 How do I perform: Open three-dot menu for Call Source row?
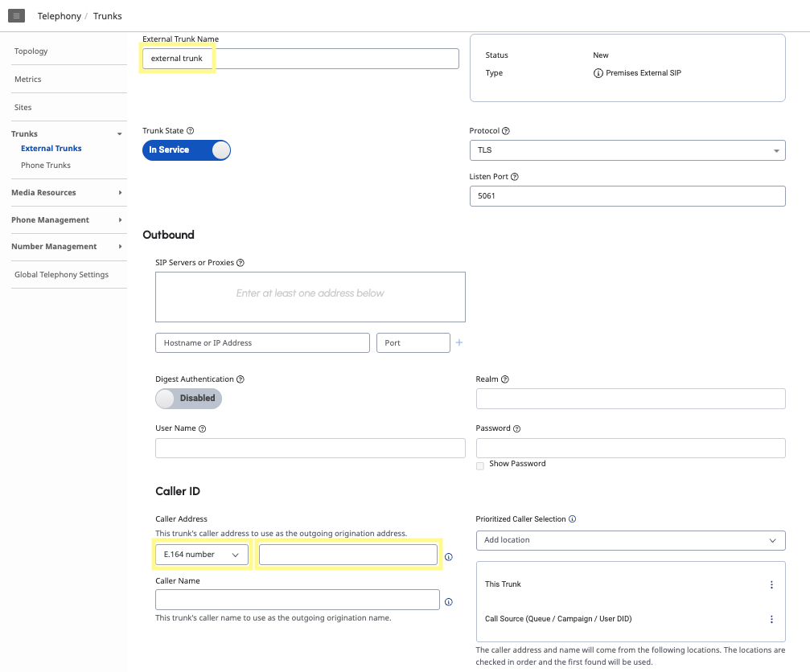(771, 619)
